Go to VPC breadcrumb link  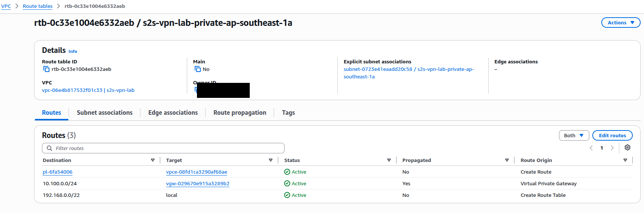(x=6, y=6)
